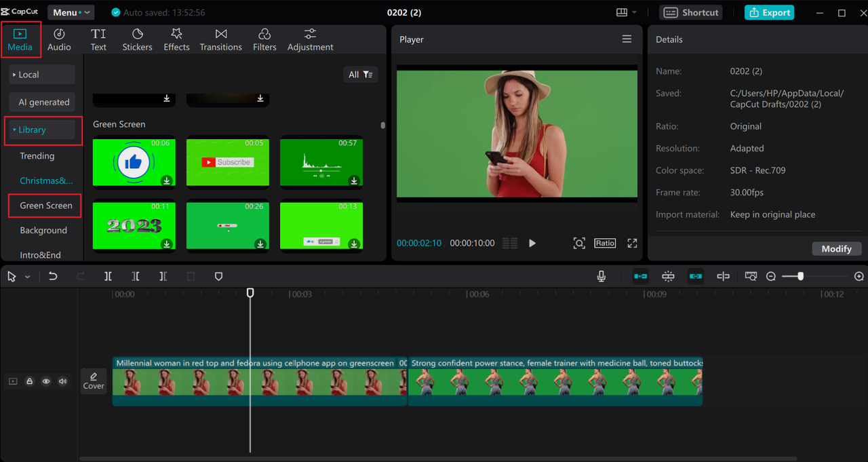Open the selection tool dropdown arrow
Image resolution: width=868 pixels, height=462 pixels.
[x=28, y=277]
